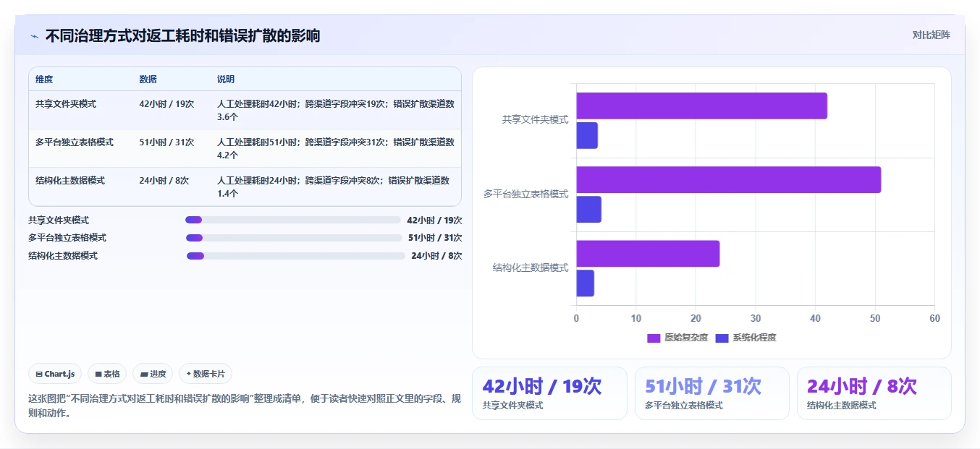Click the panel title 不同治理方式对返工耗时和错误扩散的影响

(182, 36)
